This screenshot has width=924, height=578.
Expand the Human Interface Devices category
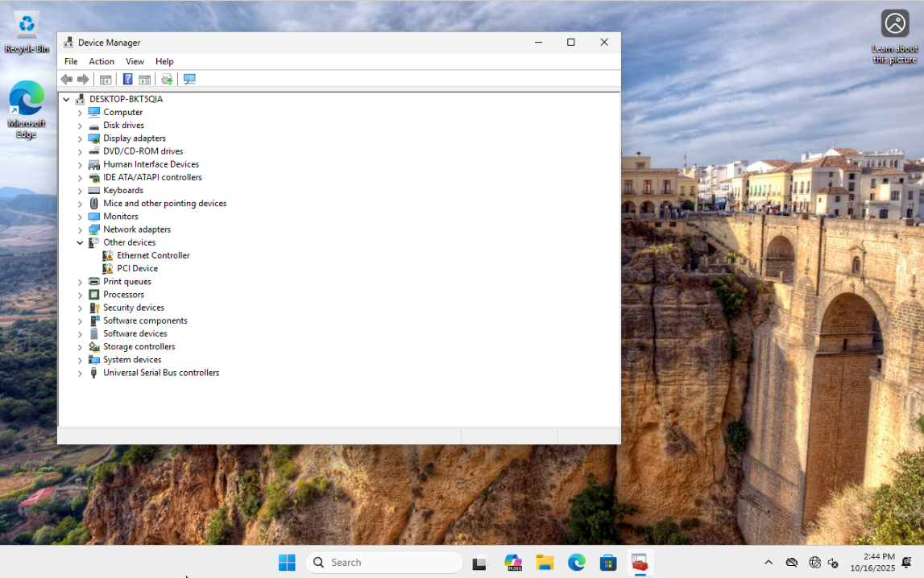(x=80, y=164)
